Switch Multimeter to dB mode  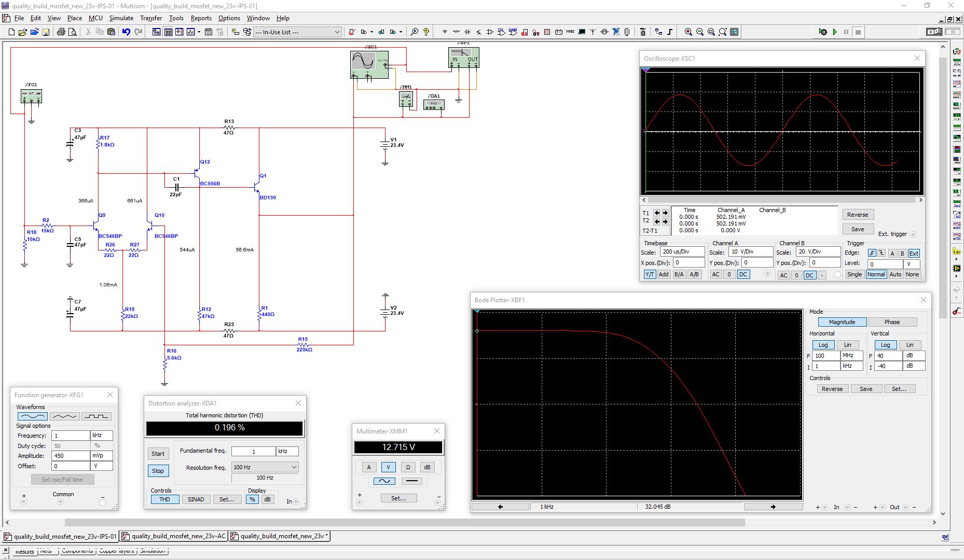[427, 467]
